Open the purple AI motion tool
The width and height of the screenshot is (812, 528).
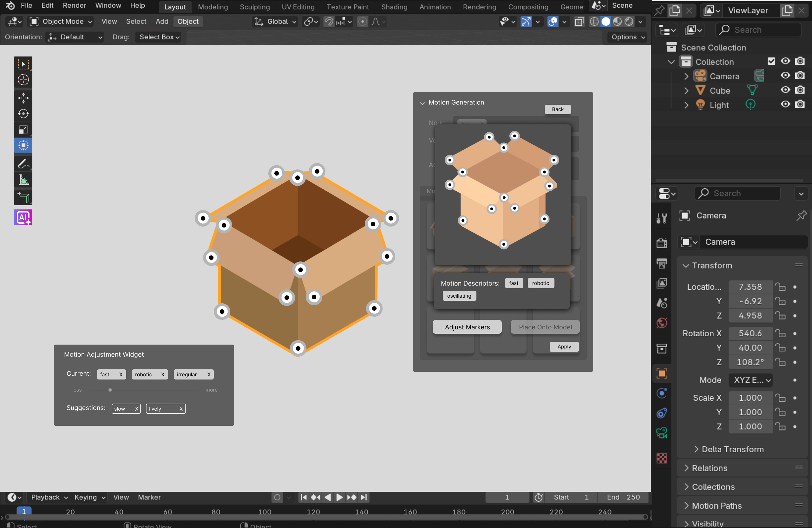(x=23, y=217)
